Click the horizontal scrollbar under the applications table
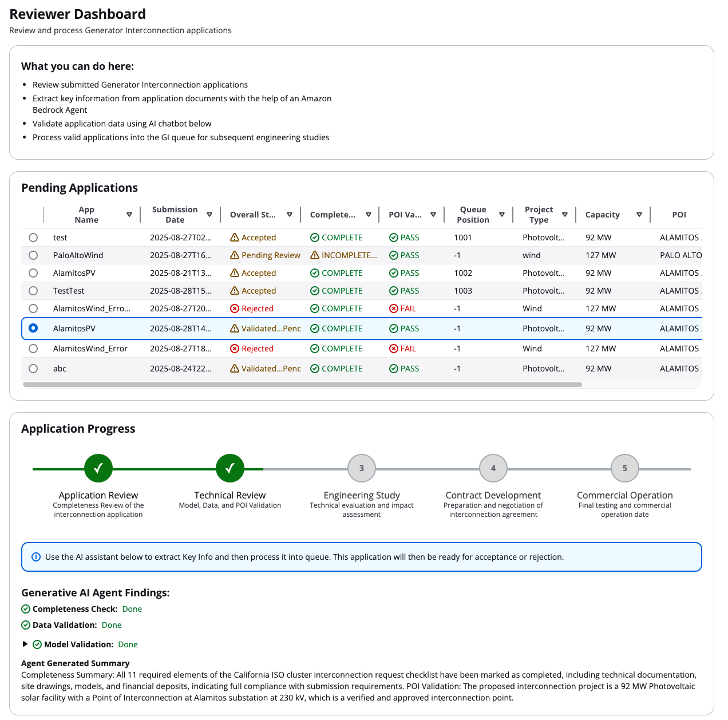Screen dimensions: 728x720 [302, 385]
